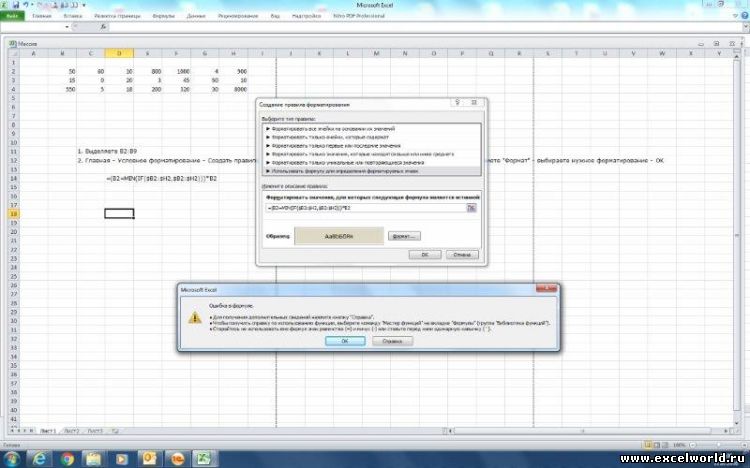Click the Массив workbook window icon
The image size is (750, 468).
(x=12, y=44)
